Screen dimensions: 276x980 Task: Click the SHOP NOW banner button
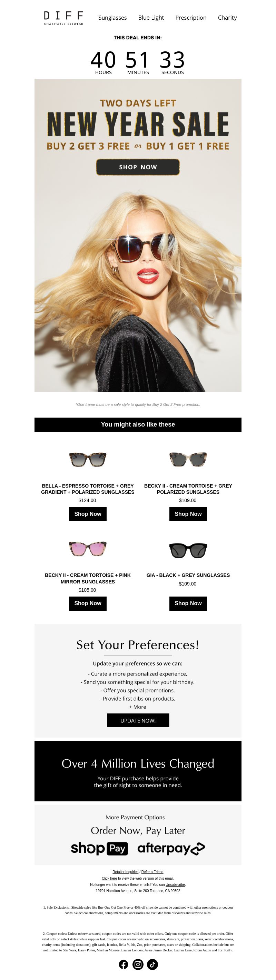pos(138,167)
